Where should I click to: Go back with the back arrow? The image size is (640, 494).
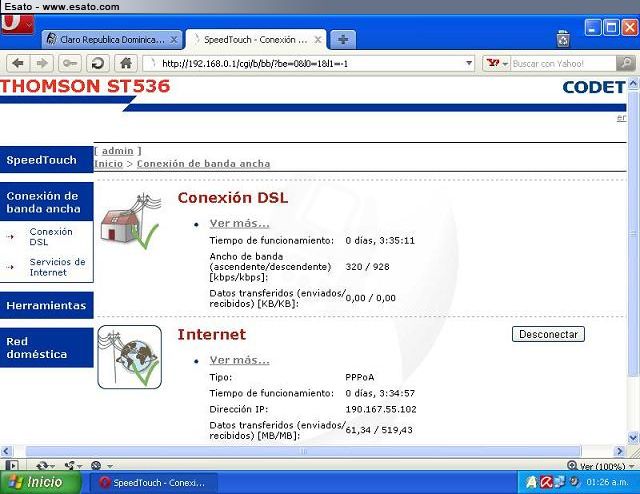(x=18, y=63)
